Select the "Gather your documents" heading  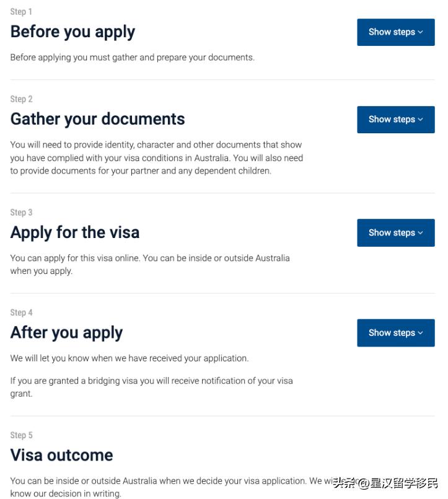pyautogui.click(x=97, y=119)
